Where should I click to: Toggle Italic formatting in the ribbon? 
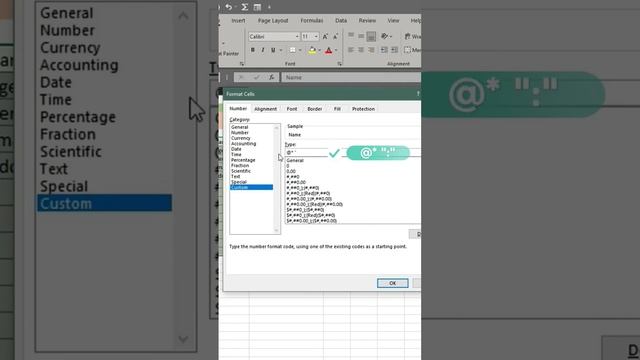[263, 50]
